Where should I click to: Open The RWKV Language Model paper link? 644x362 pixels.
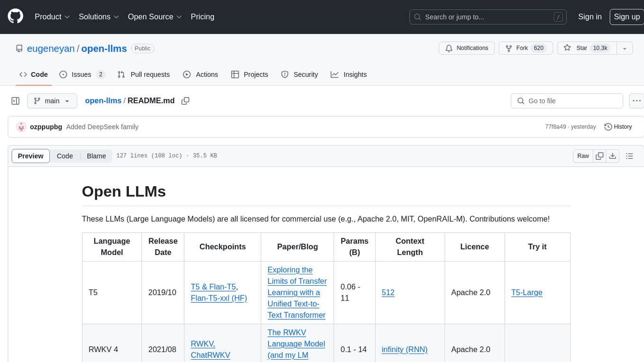(x=296, y=345)
